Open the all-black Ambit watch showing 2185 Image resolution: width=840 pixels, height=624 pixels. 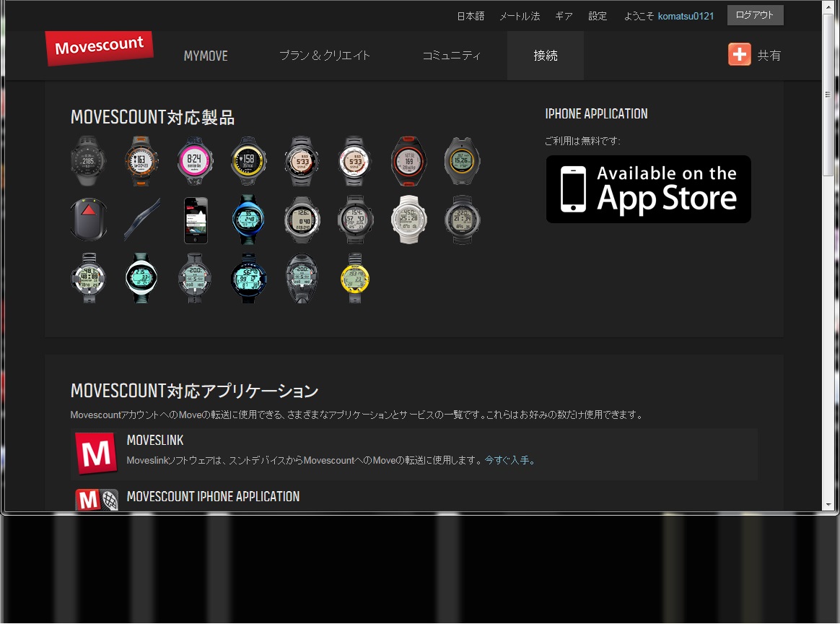(x=88, y=161)
